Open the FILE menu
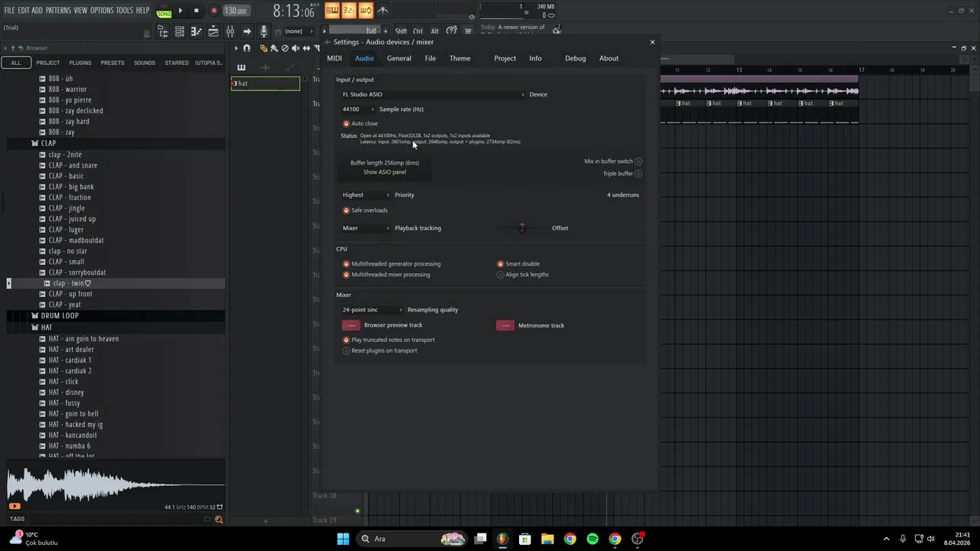 [9, 11]
